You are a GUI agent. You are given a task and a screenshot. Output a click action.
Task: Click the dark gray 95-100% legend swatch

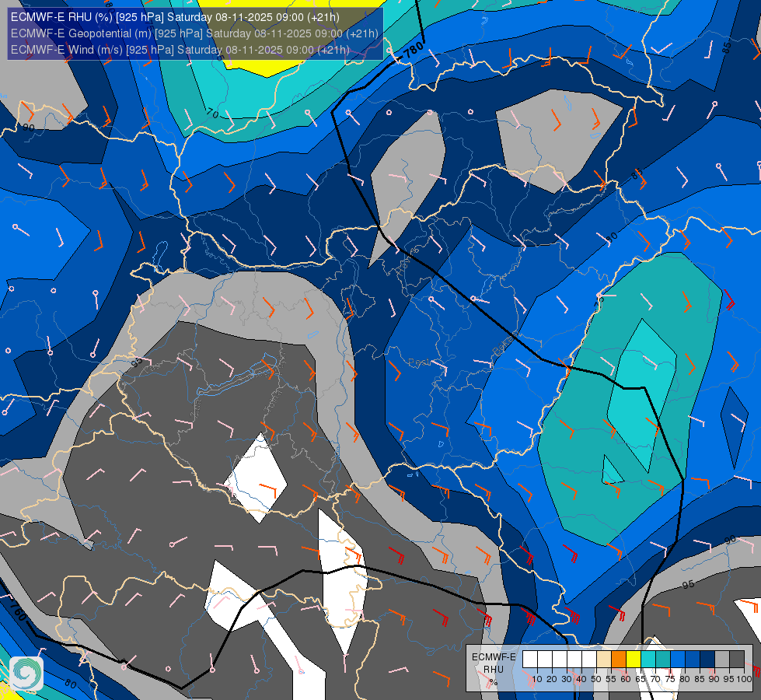coord(737,660)
